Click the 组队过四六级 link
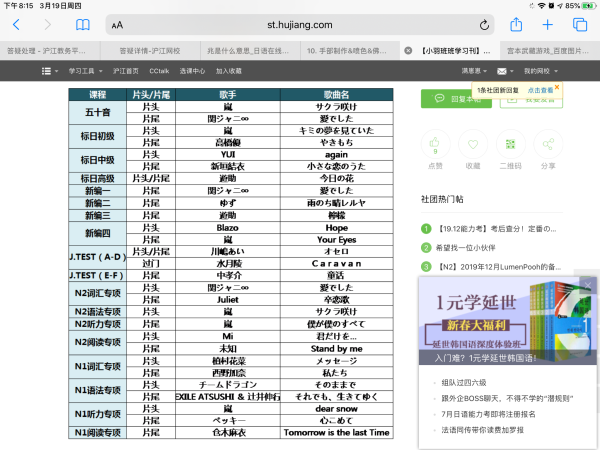 click(x=464, y=383)
